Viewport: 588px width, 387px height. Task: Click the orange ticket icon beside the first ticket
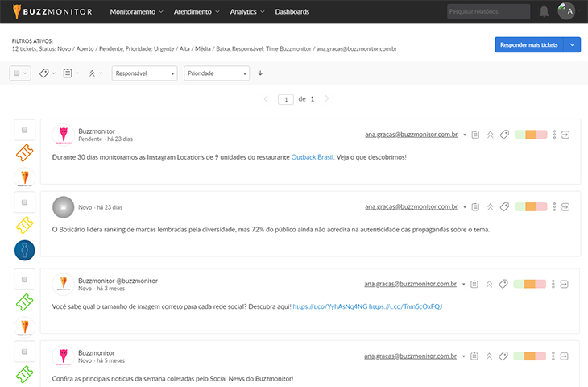(24, 152)
